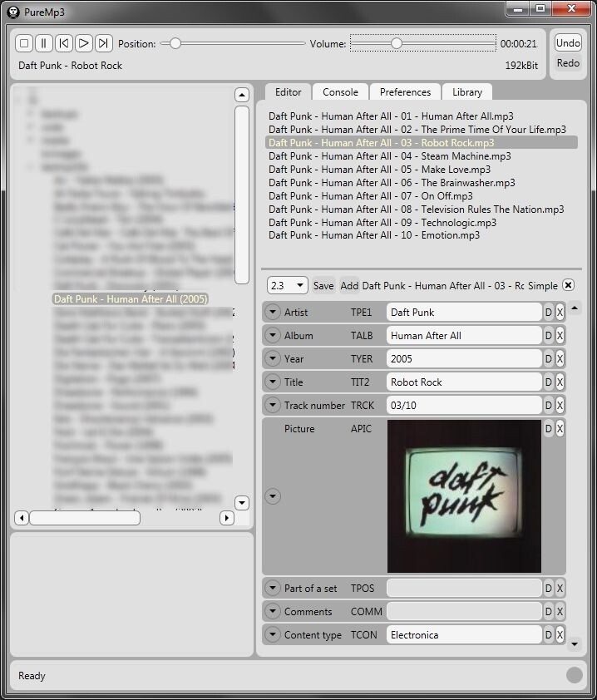Image resolution: width=597 pixels, height=700 pixels.
Task: Click the folder tree scroll up arrow
Action: [x=242, y=95]
